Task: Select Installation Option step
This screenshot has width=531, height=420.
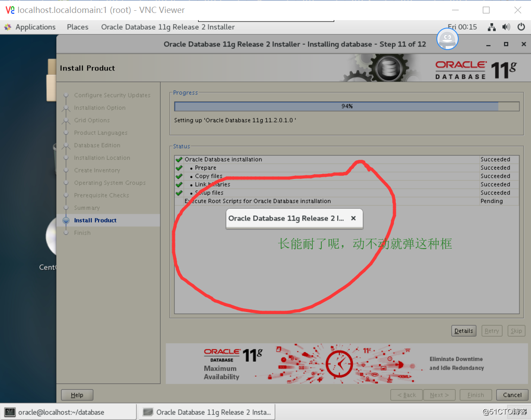Action: [100, 108]
